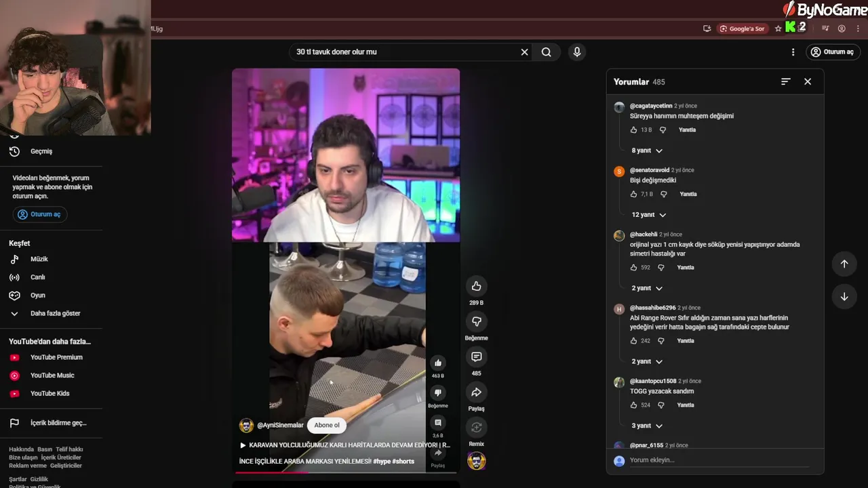Close the Yorumlar comments panel
The height and width of the screenshot is (488, 868).
(808, 81)
